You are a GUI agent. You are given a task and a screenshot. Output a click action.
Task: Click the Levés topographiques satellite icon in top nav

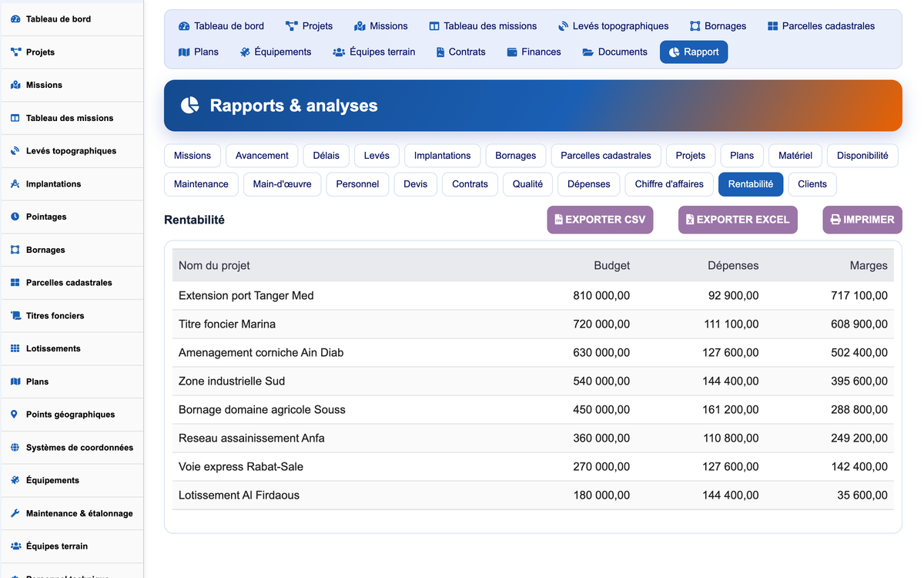tap(564, 26)
